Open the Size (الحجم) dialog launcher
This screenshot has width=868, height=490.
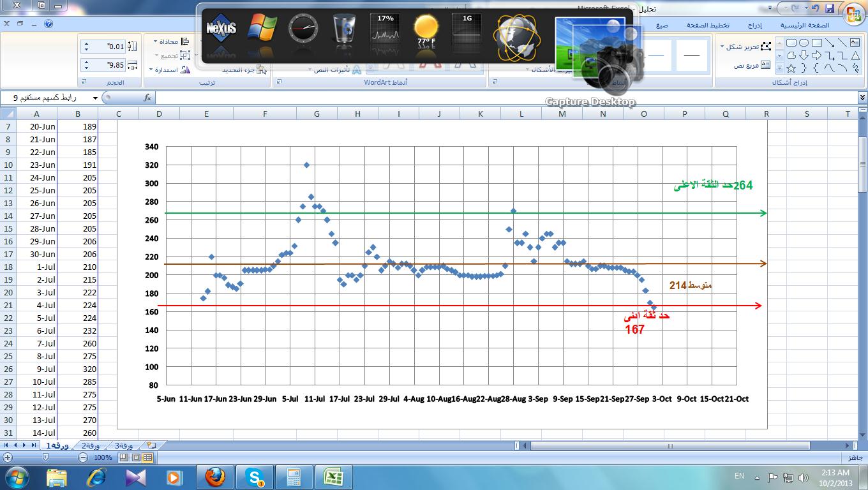tap(84, 82)
